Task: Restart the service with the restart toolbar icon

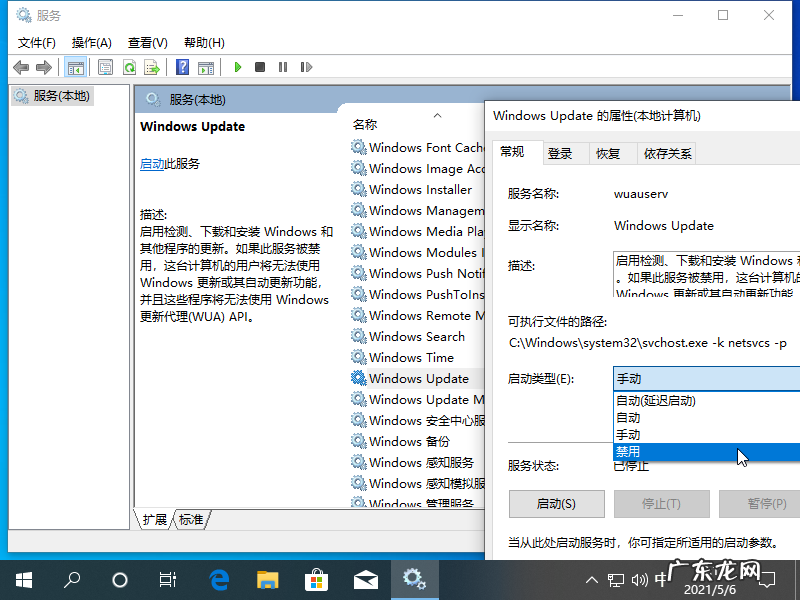Action: click(x=307, y=67)
